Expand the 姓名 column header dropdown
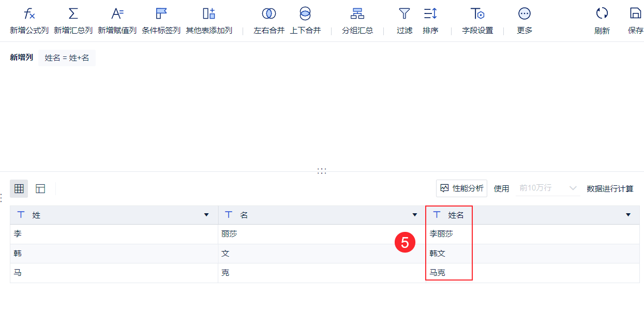This screenshot has width=644, height=309. point(628,215)
